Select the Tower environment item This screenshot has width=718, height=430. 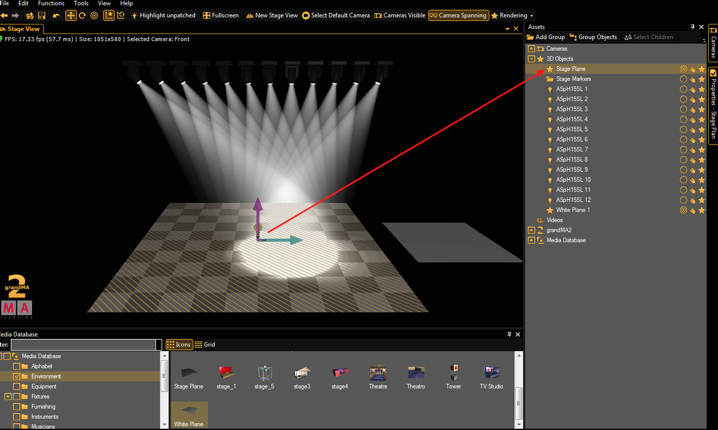(x=453, y=376)
